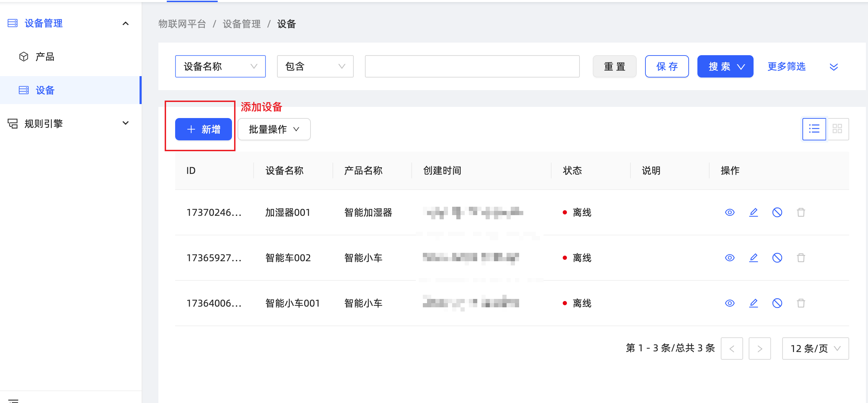Click the disable icon for 加湿器001
Screen dimensions: 868x403
[777, 212]
